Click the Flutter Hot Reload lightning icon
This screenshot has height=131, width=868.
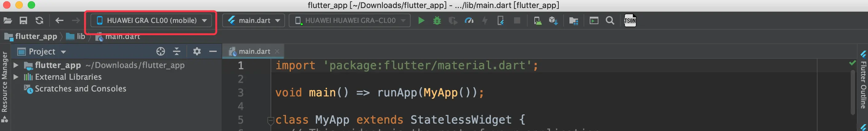[484, 21]
